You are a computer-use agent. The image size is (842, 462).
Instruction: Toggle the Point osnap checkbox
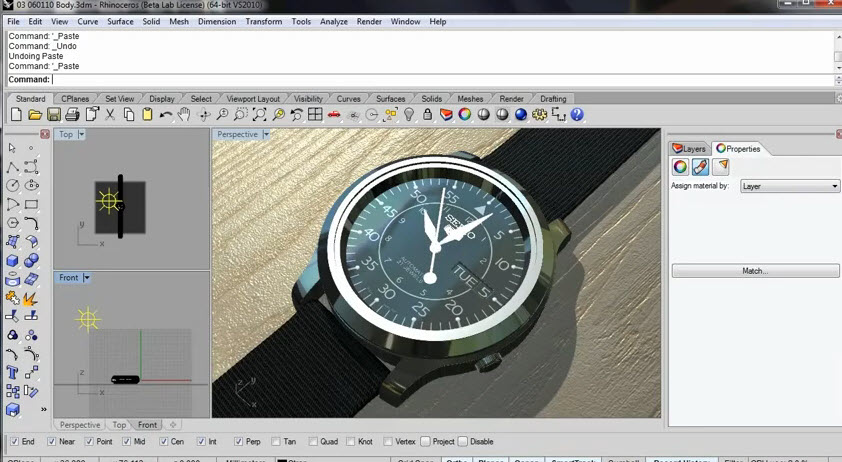(89, 442)
